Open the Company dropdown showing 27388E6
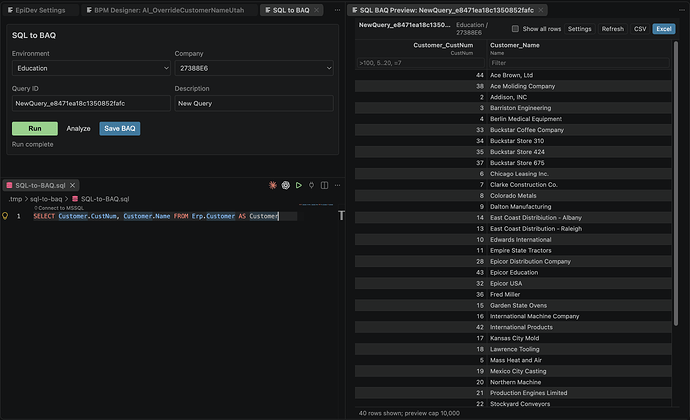The width and height of the screenshot is (690, 420). (x=254, y=68)
